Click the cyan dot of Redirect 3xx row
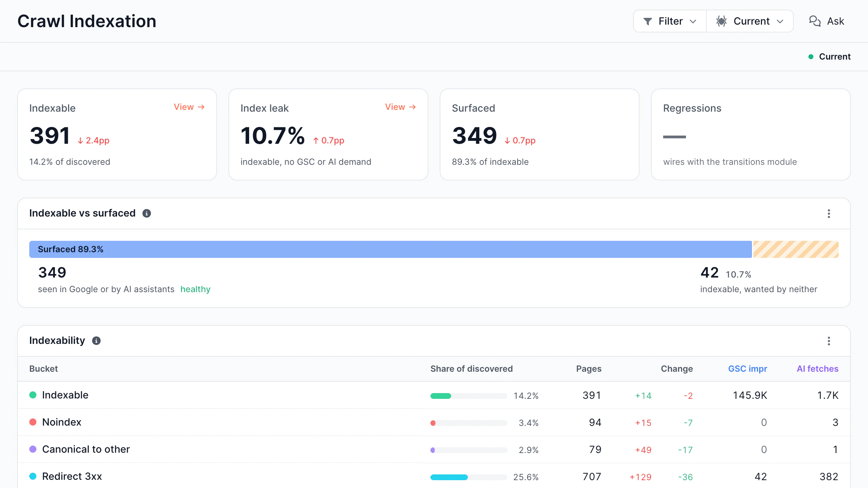This screenshot has height=488, width=868. click(x=33, y=476)
